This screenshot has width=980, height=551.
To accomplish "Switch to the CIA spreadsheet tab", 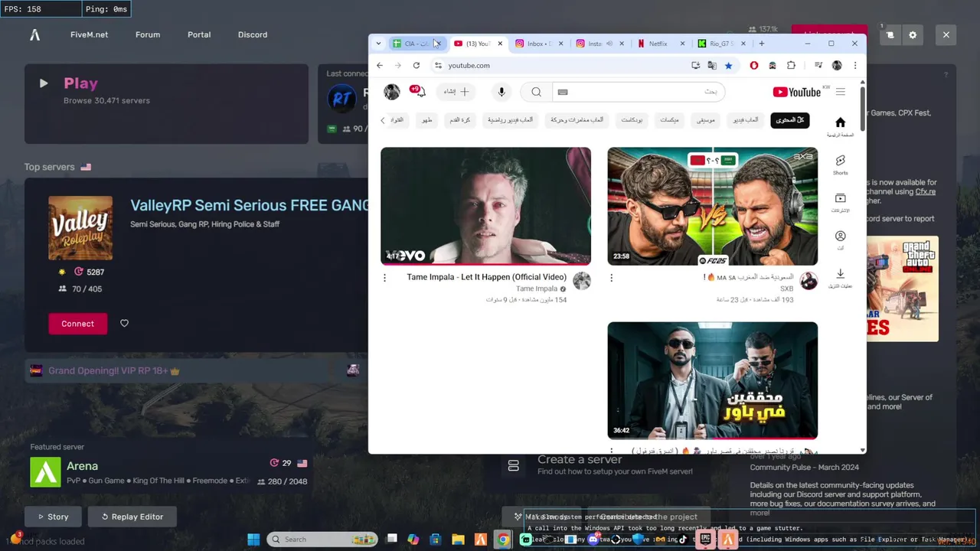I will coord(417,44).
